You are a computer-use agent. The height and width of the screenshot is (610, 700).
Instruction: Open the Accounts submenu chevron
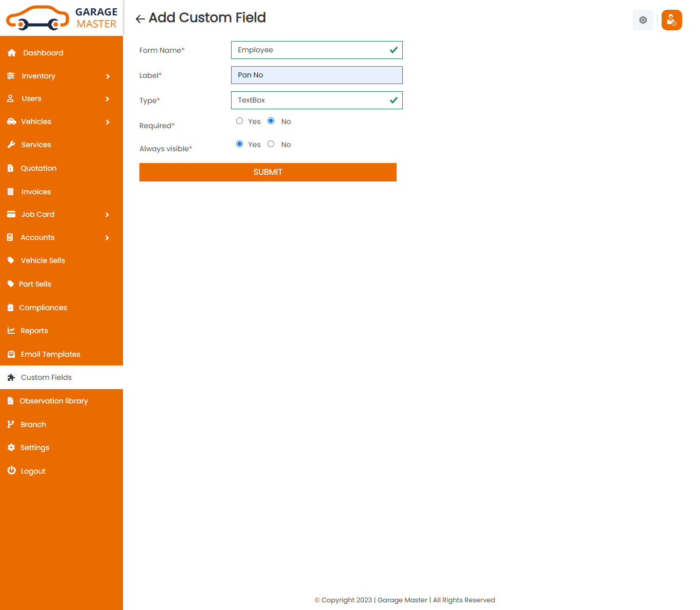108,238
